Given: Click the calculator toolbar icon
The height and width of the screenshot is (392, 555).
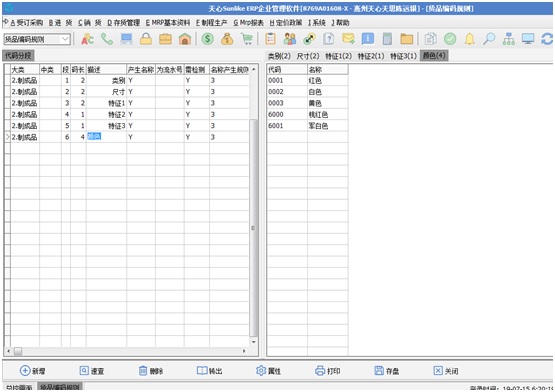Looking at the screenshot, I should click(x=387, y=39).
